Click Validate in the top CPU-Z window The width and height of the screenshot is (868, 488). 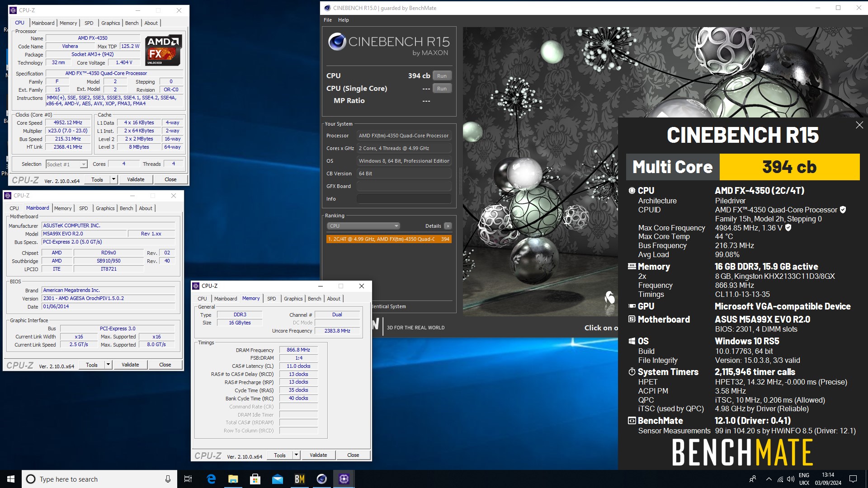pyautogui.click(x=136, y=179)
